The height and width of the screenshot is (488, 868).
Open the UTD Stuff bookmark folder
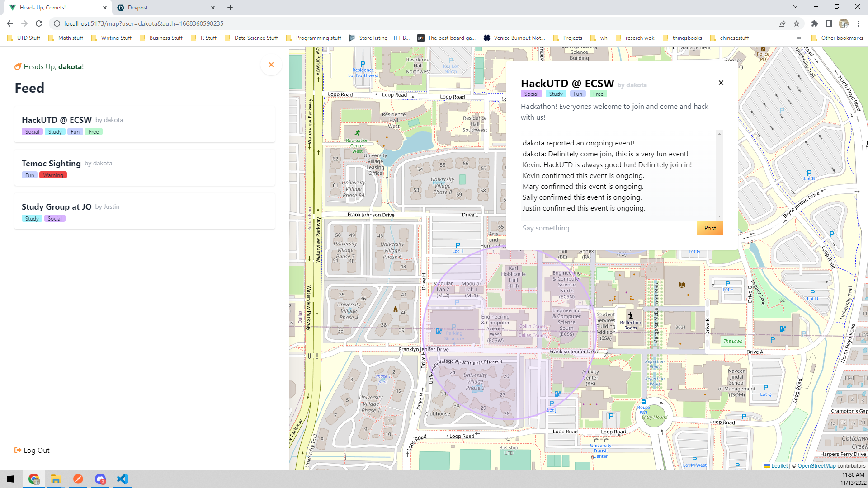pos(24,38)
